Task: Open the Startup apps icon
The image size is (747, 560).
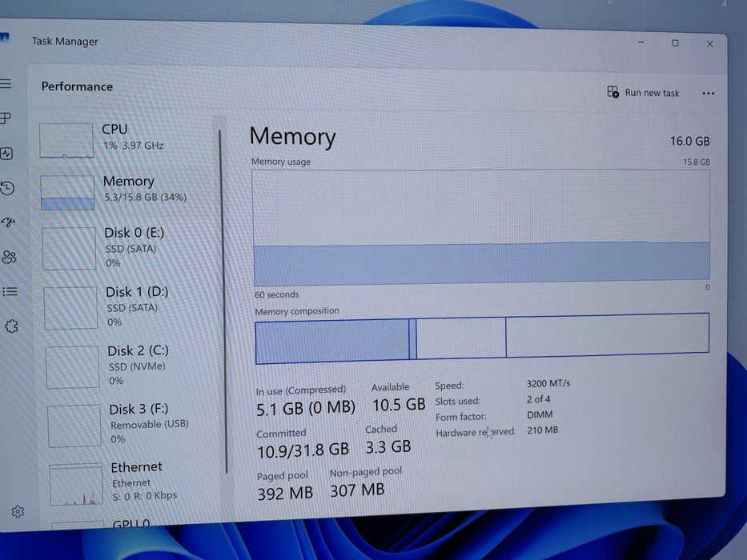Action: pyautogui.click(x=8, y=222)
